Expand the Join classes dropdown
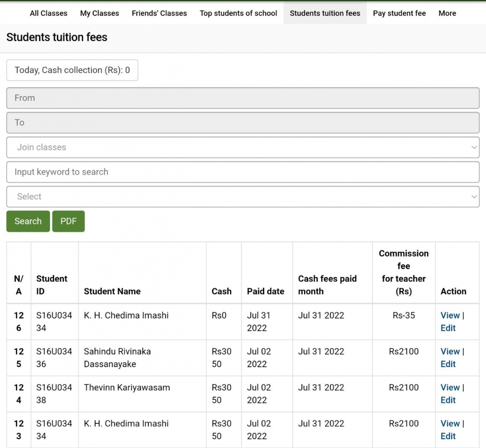 click(243, 147)
